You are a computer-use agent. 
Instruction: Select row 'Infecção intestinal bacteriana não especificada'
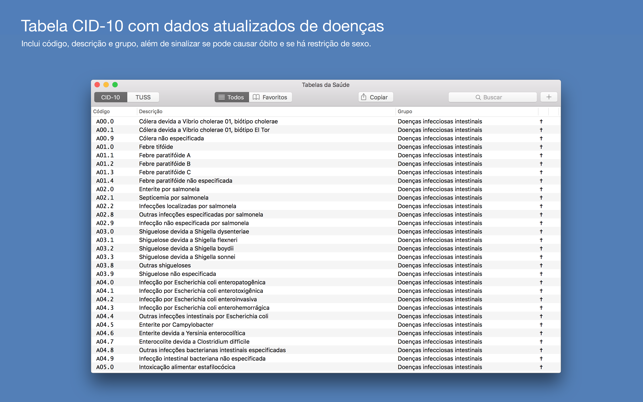(x=326, y=359)
